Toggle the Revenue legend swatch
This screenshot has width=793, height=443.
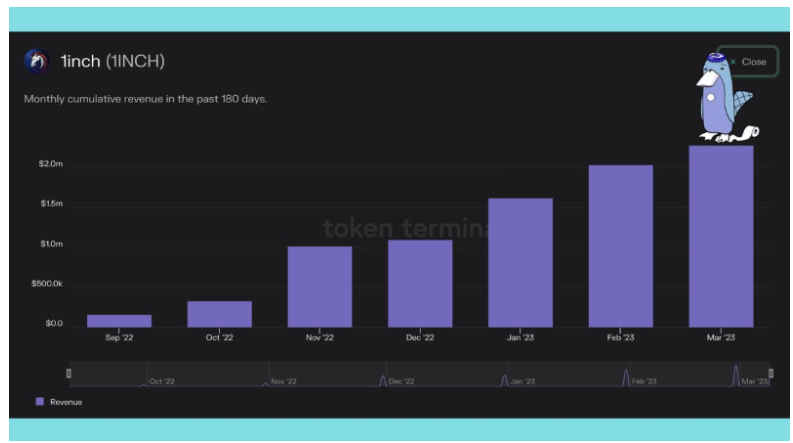[40, 402]
